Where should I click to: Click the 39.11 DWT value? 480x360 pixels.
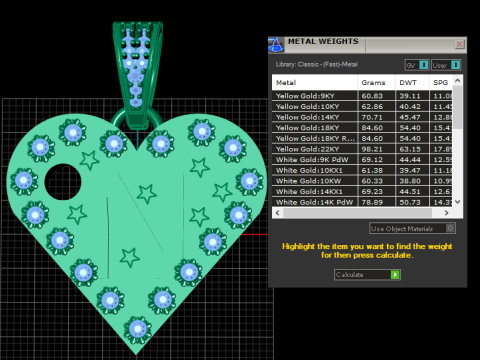[410, 96]
